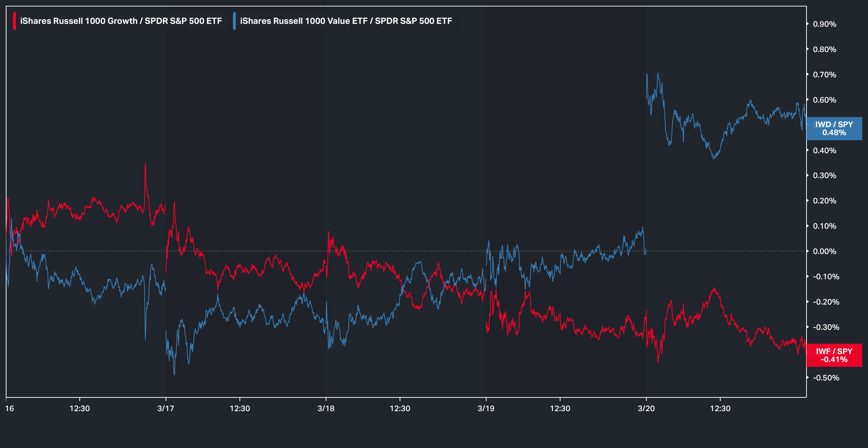Select the 3/18 date marker on the time axis
Screen dimensions: 868x448
pyautogui.click(x=326, y=409)
